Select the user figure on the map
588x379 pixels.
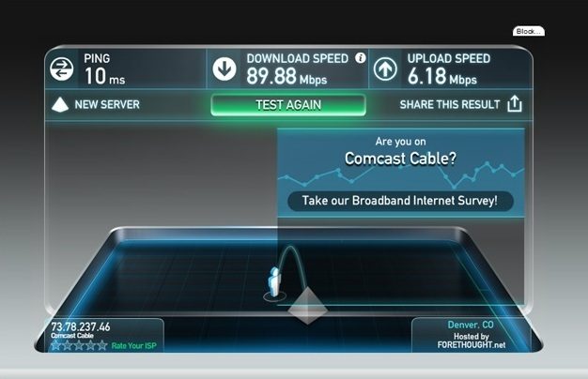(275, 282)
